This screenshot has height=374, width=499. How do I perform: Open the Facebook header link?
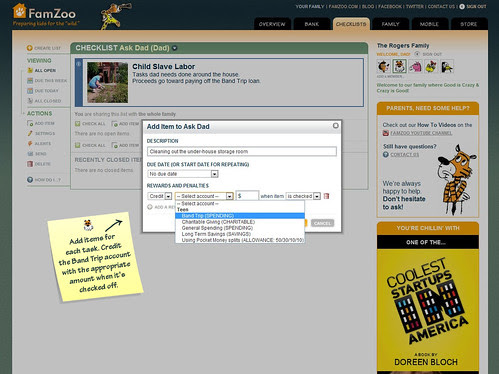pos(390,6)
